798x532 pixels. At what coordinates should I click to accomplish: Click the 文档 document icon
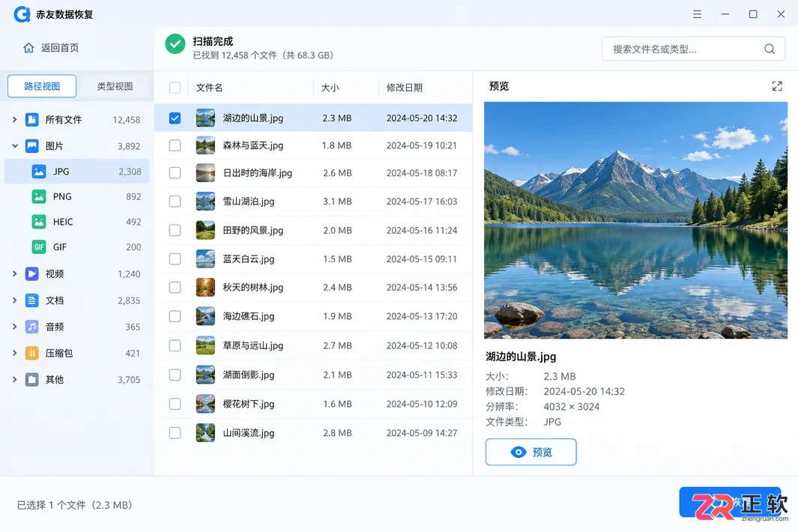31,300
